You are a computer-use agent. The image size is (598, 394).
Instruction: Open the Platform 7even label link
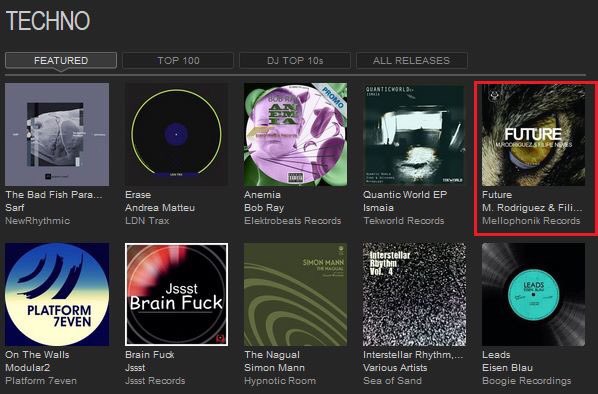(x=41, y=381)
